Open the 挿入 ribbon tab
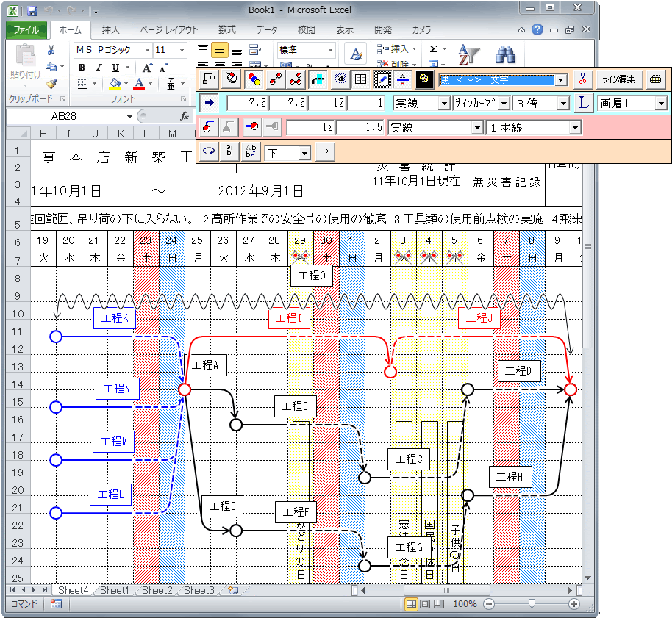672x618 pixels. pos(110,30)
